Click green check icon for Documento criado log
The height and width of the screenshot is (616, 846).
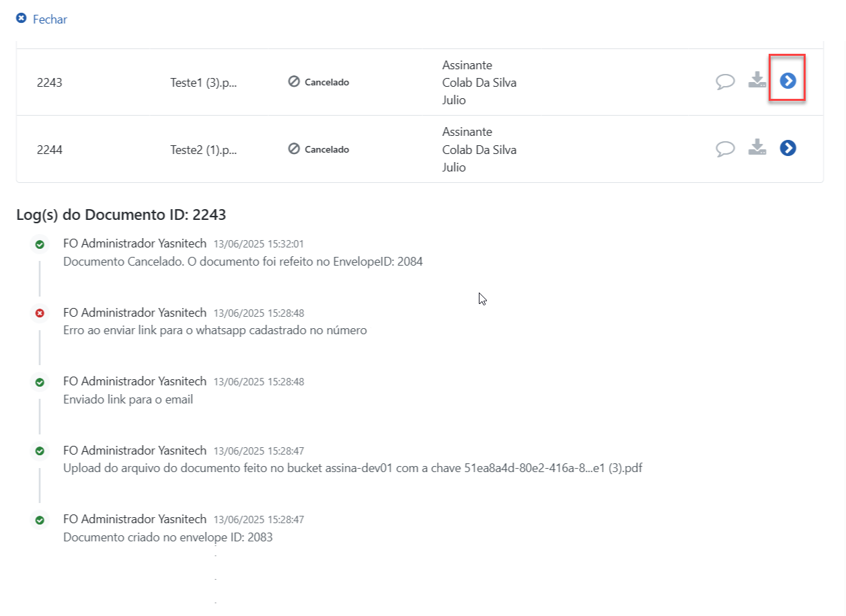[40, 520]
